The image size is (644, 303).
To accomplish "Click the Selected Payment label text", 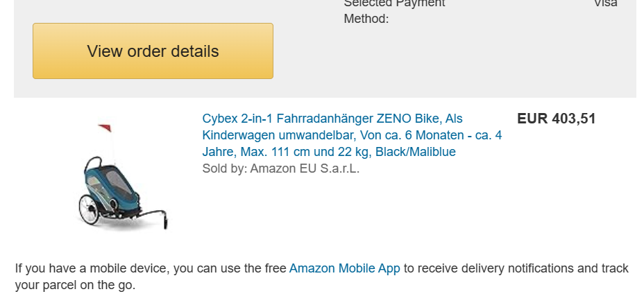I will click(x=394, y=3).
